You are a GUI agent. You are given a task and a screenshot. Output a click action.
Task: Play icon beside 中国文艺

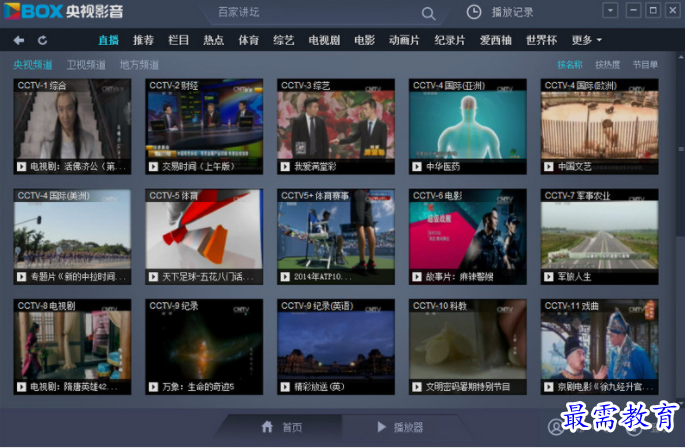(x=549, y=167)
